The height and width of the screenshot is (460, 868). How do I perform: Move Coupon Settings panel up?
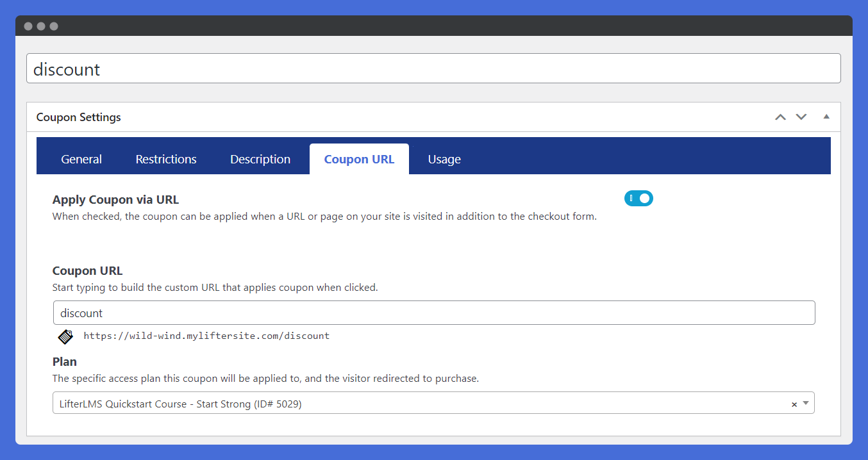tap(780, 117)
